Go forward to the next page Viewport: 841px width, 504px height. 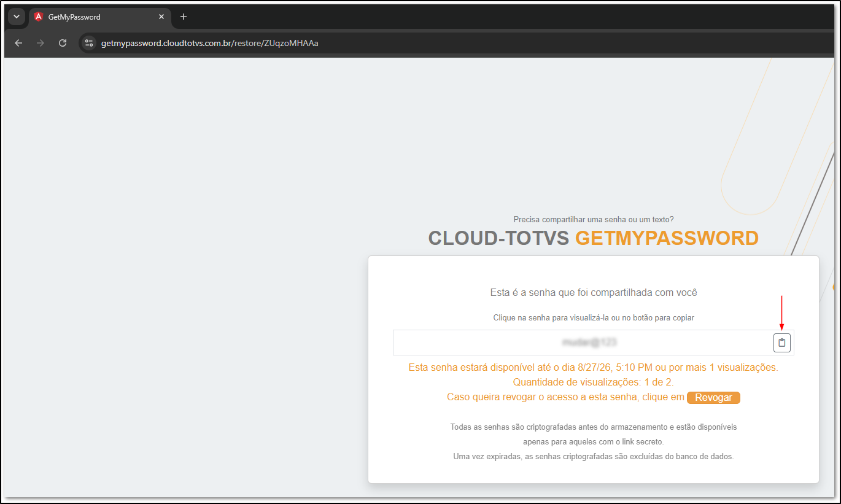pos(41,43)
